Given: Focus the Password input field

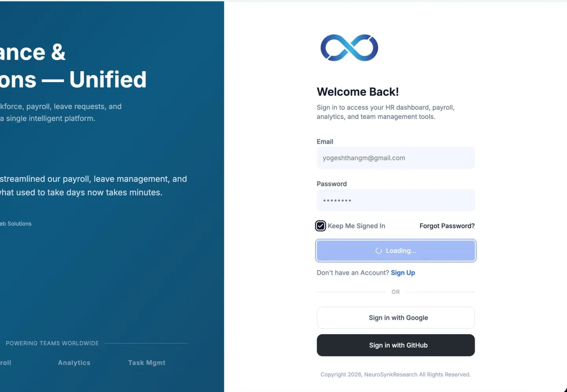Looking at the screenshot, I should (396, 200).
